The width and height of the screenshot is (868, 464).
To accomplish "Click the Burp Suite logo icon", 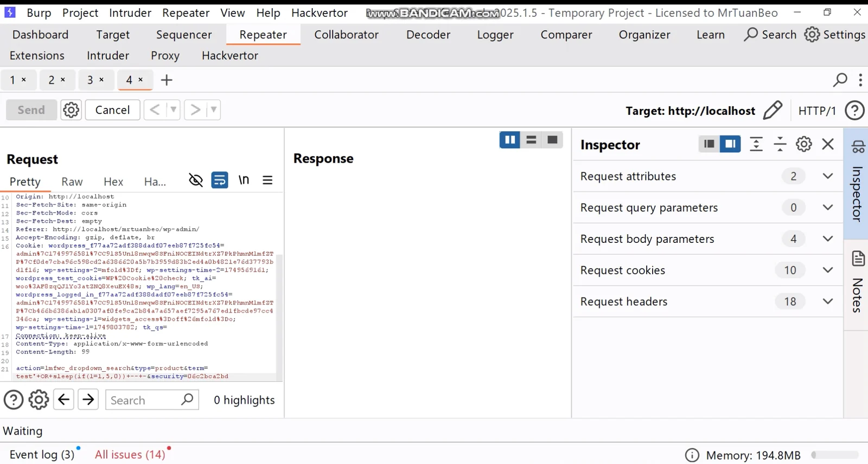I will 10,12.
